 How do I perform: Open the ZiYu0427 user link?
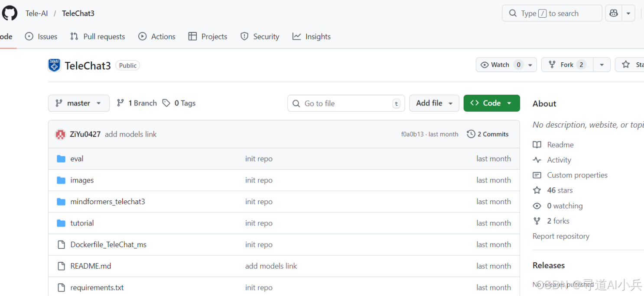(x=85, y=134)
